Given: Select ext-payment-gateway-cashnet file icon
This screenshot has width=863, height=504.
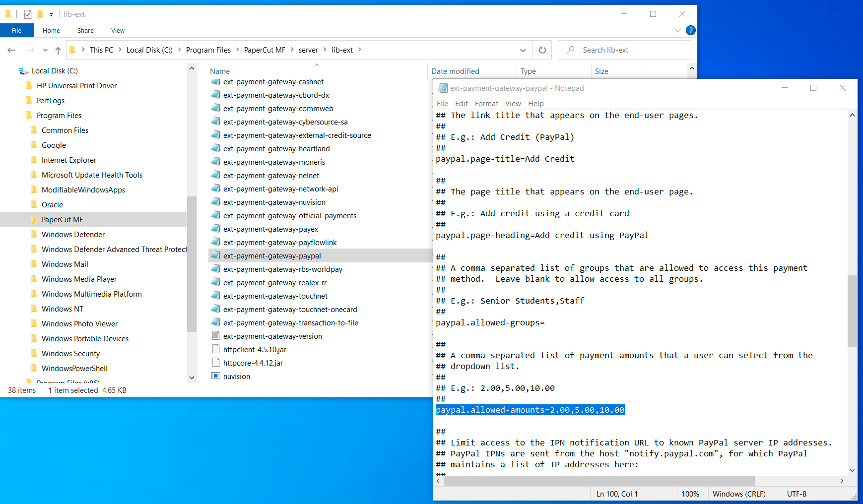Looking at the screenshot, I should 215,82.
